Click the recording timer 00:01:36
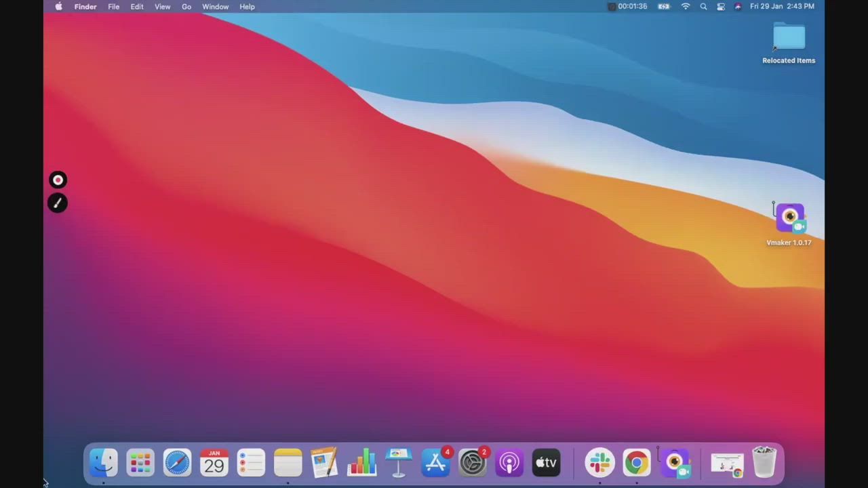Screen dimensions: 868x488 [x=628, y=7]
